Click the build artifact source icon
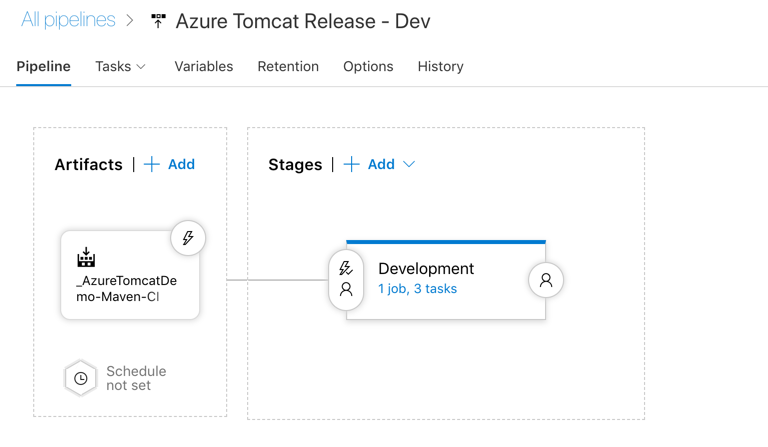The image size is (768, 447). [x=86, y=258]
